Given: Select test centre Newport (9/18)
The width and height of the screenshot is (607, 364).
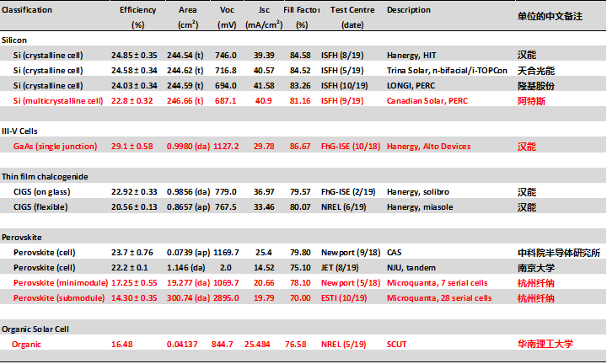Looking at the screenshot, I should coord(351,253).
